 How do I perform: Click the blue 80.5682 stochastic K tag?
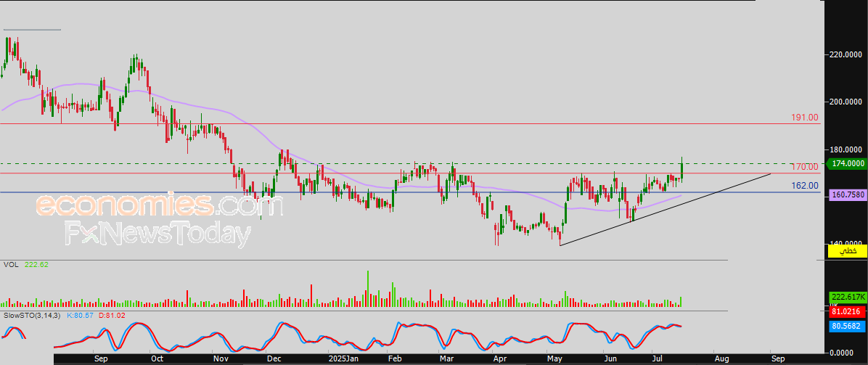click(847, 327)
